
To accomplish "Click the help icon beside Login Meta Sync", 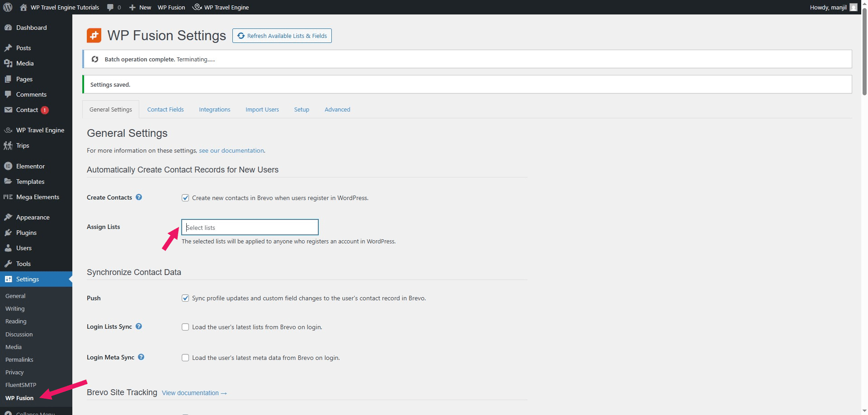I will [141, 357].
